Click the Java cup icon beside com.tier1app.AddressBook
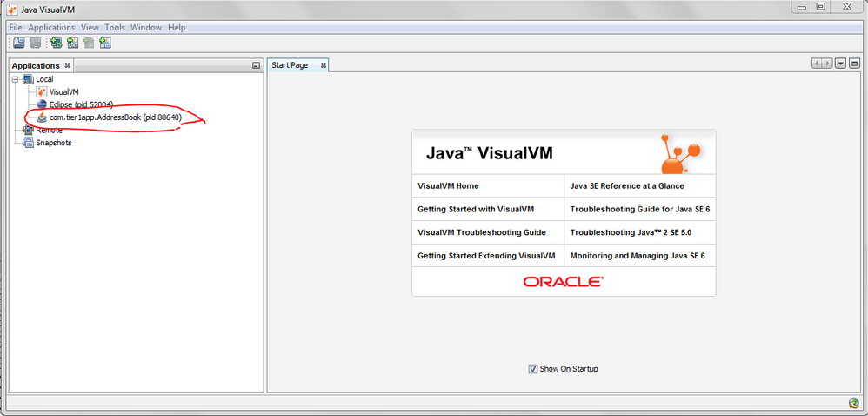The width and height of the screenshot is (868, 416). (42, 117)
